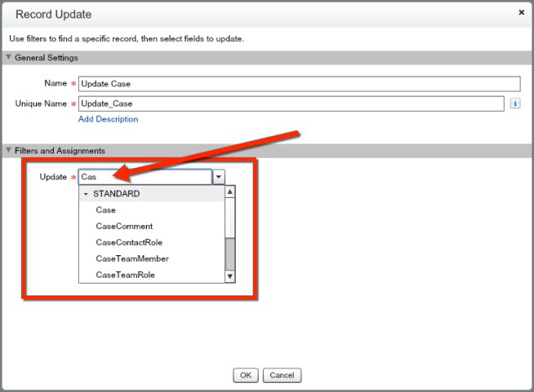
Task: Click the list scrollbar down arrow
Action: pyautogui.click(x=230, y=277)
